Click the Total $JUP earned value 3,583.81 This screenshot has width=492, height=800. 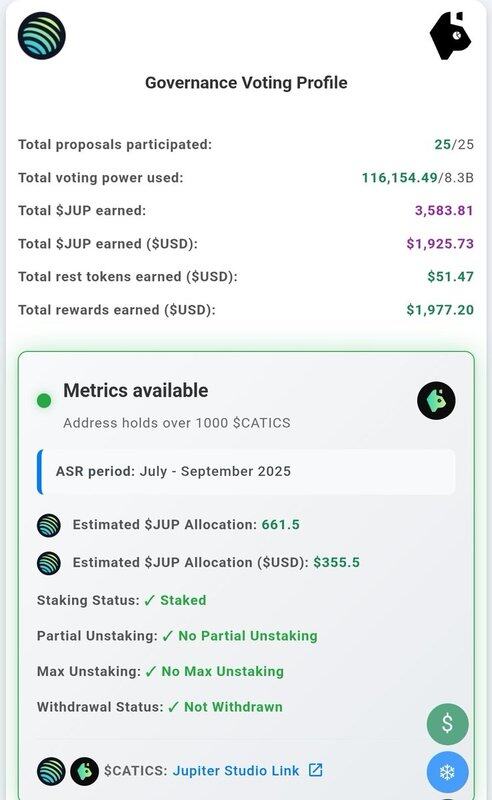click(444, 211)
